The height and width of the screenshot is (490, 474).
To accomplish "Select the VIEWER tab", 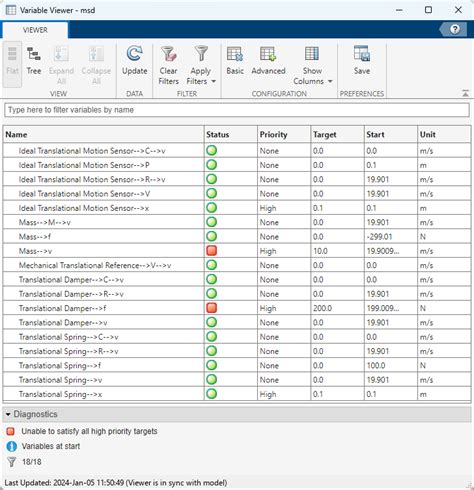I will coord(35,30).
